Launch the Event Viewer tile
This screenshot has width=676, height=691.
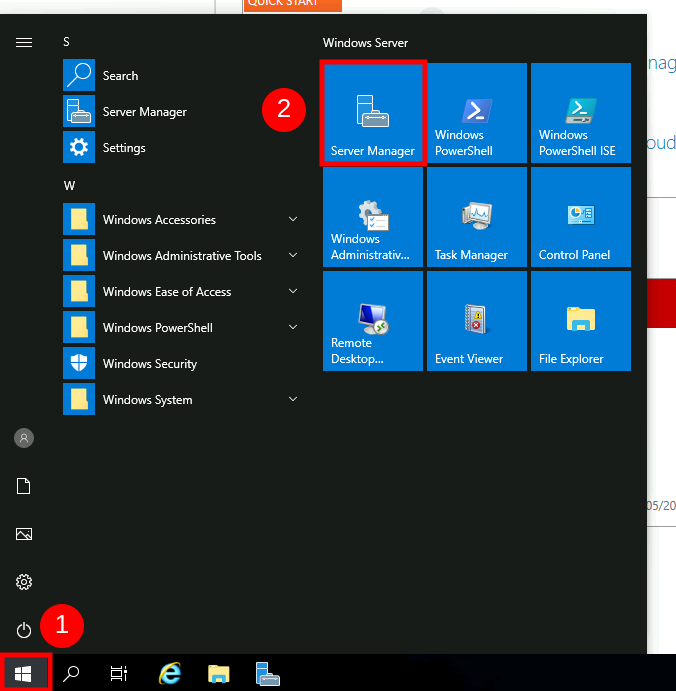point(477,321)
